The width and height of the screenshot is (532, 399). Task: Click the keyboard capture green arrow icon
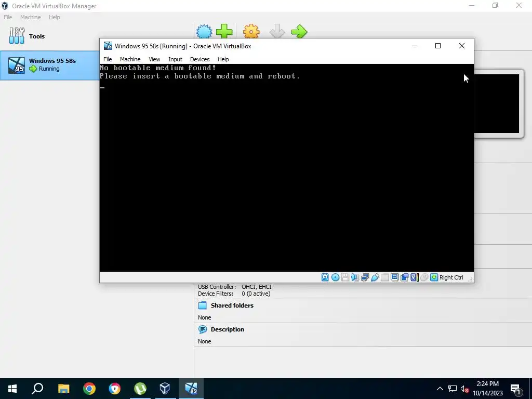(x=434, y=277)
